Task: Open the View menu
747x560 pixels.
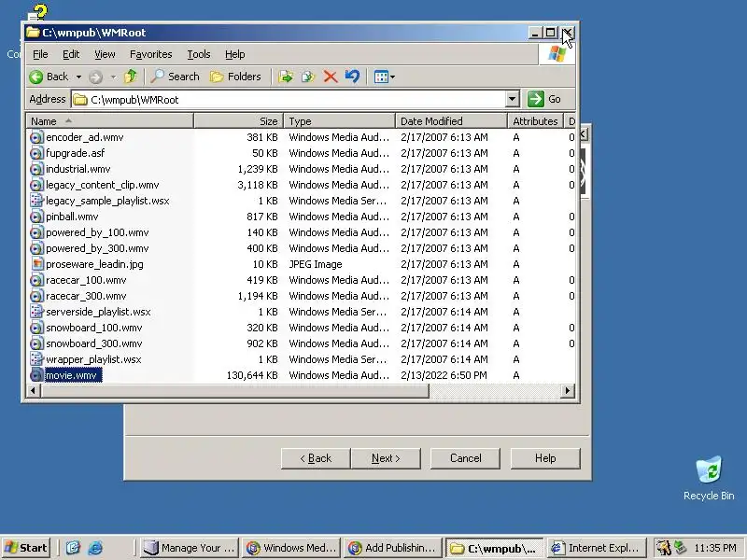Action: tap(105, 54)
